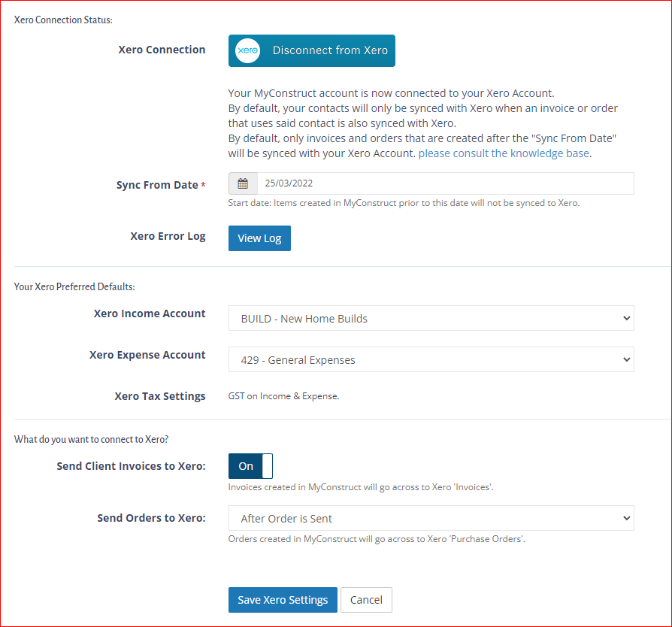Click the Xero Expense Account label
This screenshot has height=627, width=672.
point(147,355)
